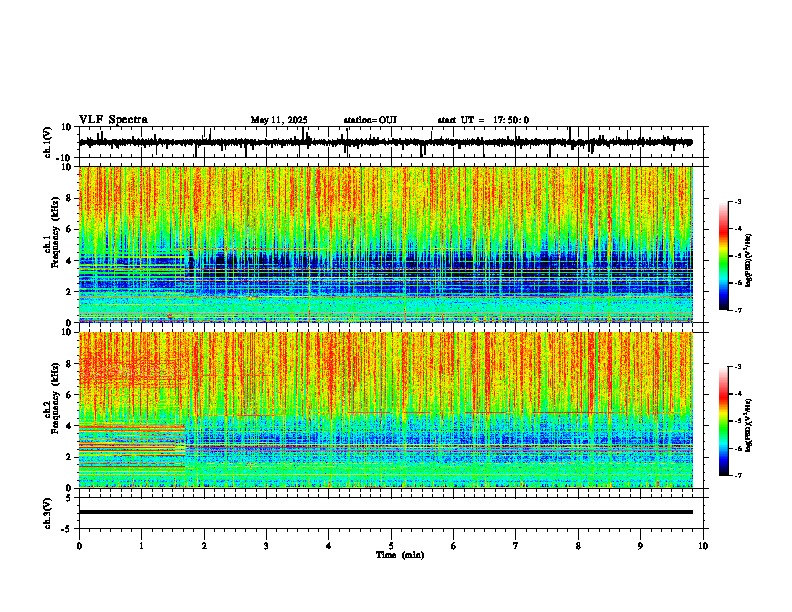Click the "Time (min)" axis title

point(400,555)
